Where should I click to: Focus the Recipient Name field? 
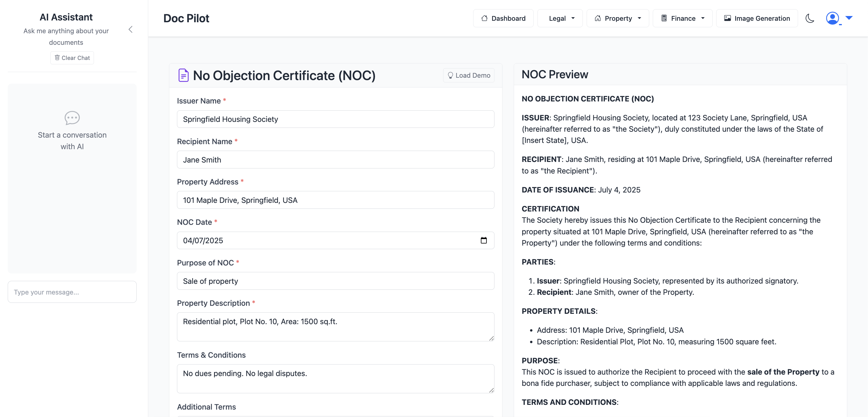(x=336, y=160)
